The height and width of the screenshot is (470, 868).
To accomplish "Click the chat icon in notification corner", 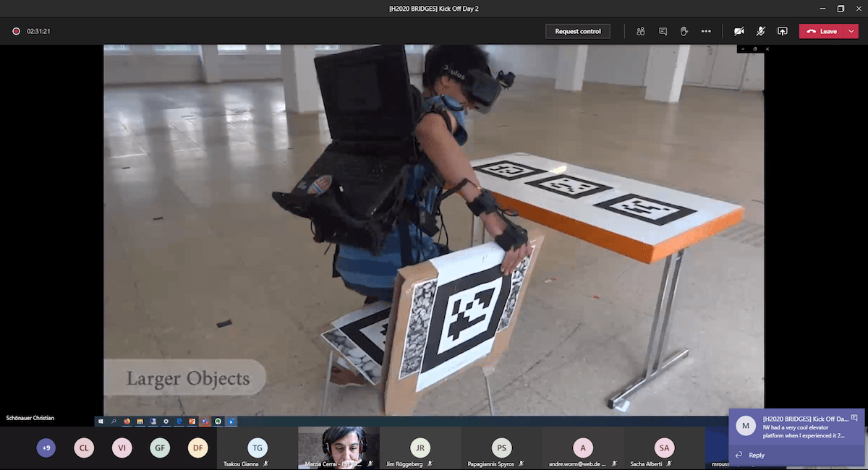I will coord(854,418).
